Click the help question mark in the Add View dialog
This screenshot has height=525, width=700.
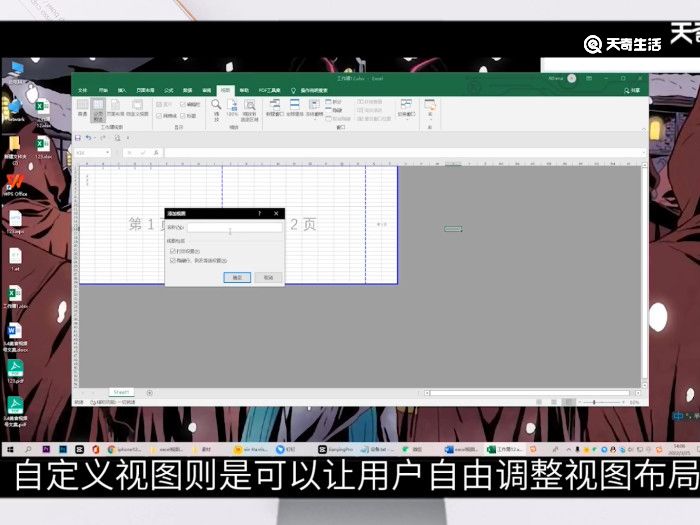259,213
